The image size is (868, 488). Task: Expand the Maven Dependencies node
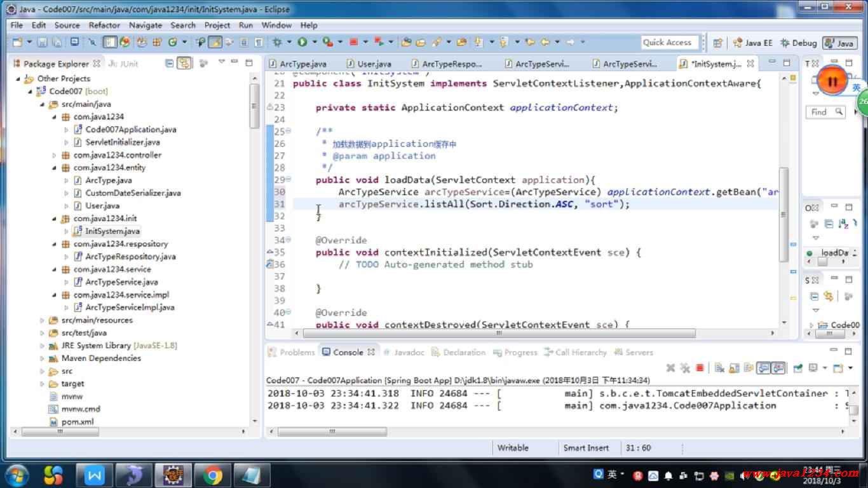(42, 358)
